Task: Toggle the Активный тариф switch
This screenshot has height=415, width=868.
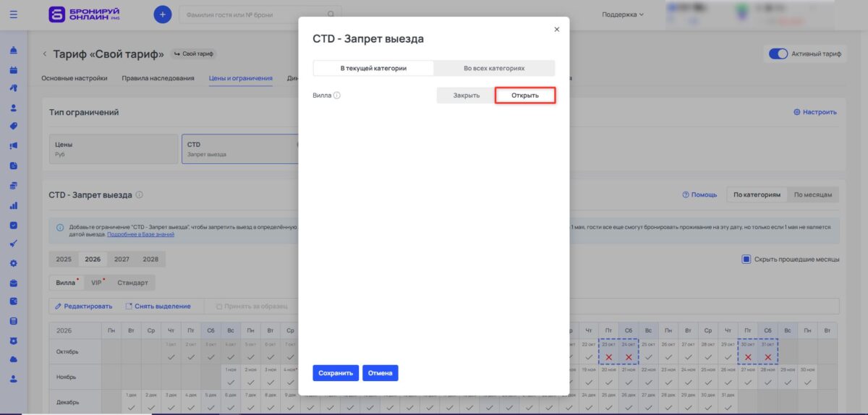Action: [778, 54]
